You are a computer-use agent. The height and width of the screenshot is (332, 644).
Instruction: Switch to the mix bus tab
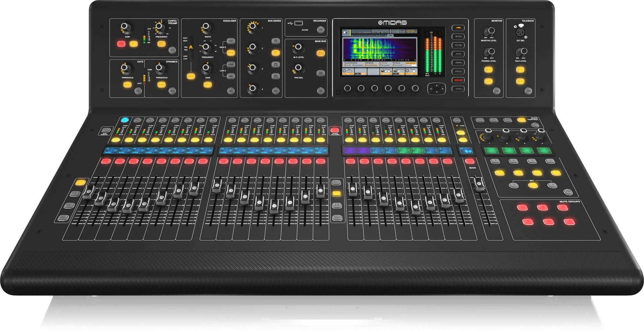(365, 35)
